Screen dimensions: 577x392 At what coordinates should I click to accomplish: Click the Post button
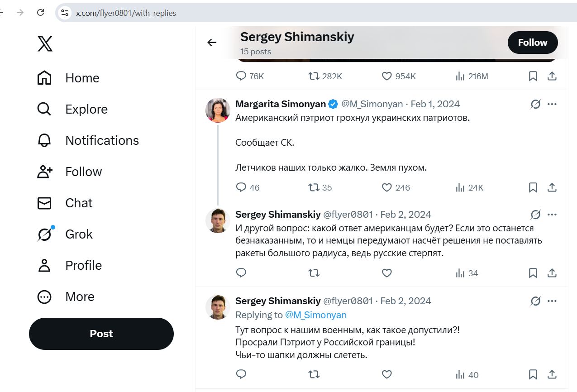tap(101, 334)
